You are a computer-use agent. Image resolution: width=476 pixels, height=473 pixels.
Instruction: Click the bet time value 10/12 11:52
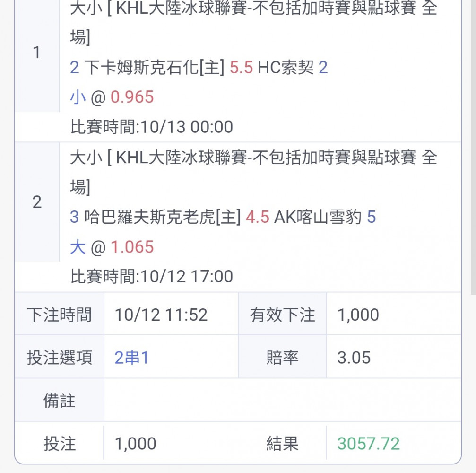click(161, 315)
